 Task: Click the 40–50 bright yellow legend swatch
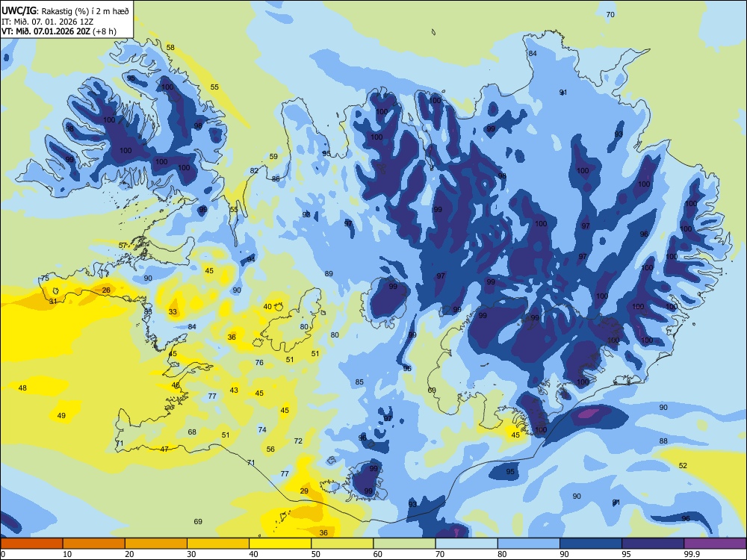280,544
